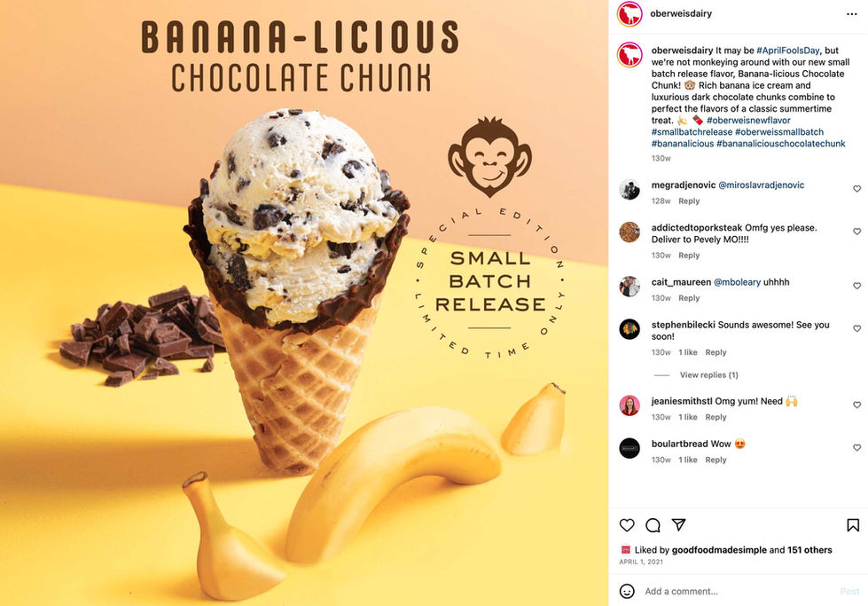Toggle like on boulartbread's comment
This screenshot has width=868, height=606.
tap(857, 447)
